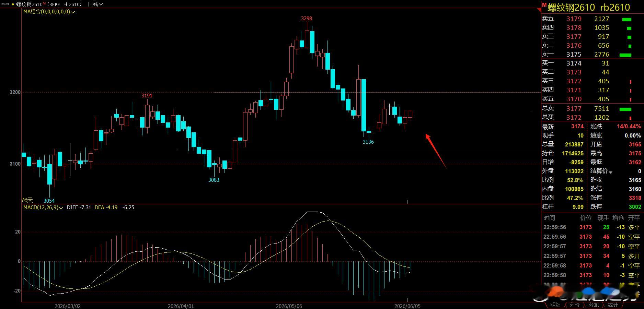Click the 时间 column header in trade list
Image resolution: width=644 pixels, height=309 pixels.
[549, 218]
